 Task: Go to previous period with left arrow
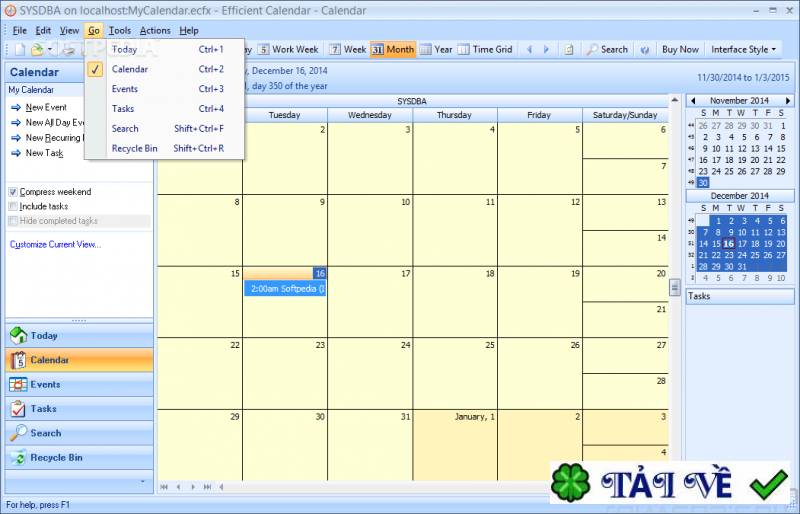pyautogui.click(x=529, y=50)
